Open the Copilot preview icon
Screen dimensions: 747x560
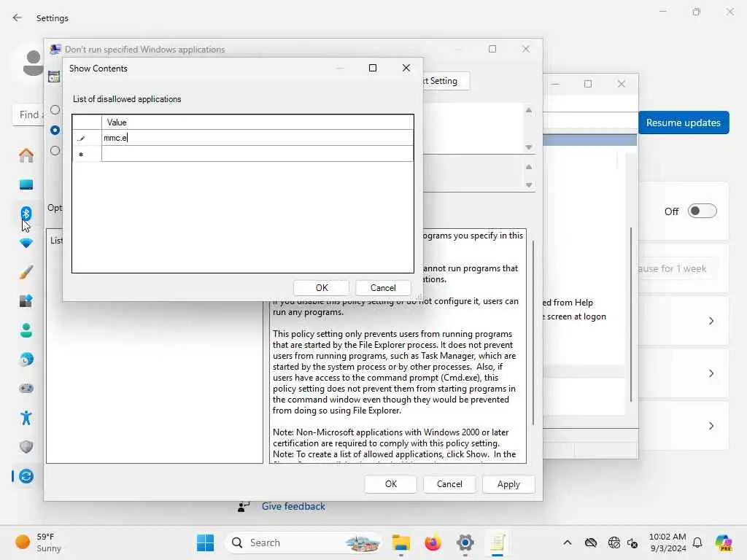coord(723,542)
